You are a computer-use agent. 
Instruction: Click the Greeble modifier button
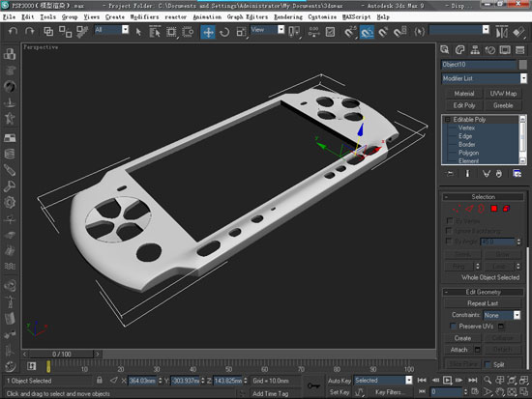[503, 105]
